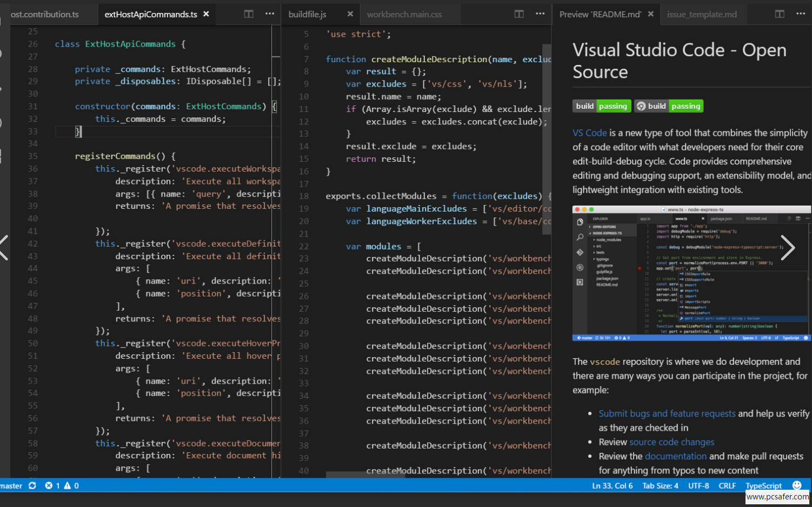Open the more actions (...) menu in first editor group
This screenshot has height=507, width=812.
click(269, 14)
